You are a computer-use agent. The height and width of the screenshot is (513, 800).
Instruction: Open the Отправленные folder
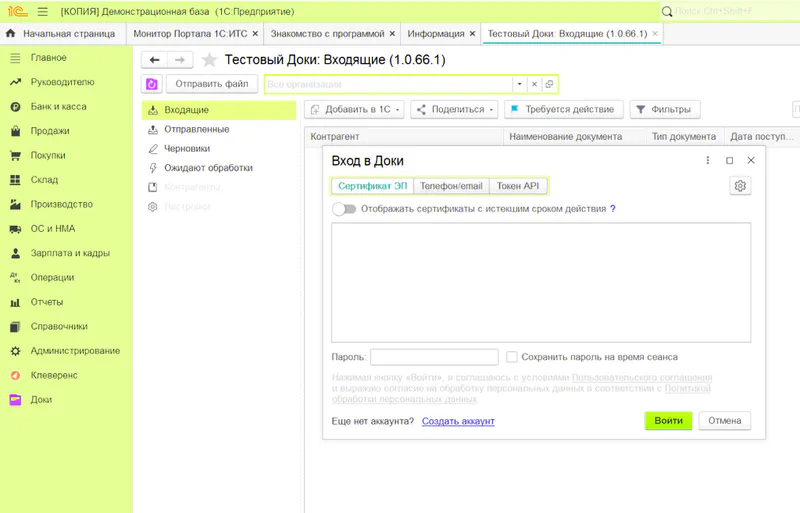point(196,129)
